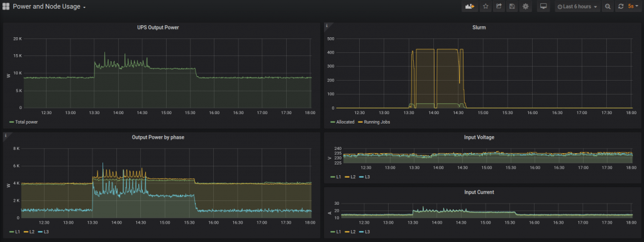The image size is (644, 242).
Task: Star this dashboard as a favorite
Action: tap(486, 6)
